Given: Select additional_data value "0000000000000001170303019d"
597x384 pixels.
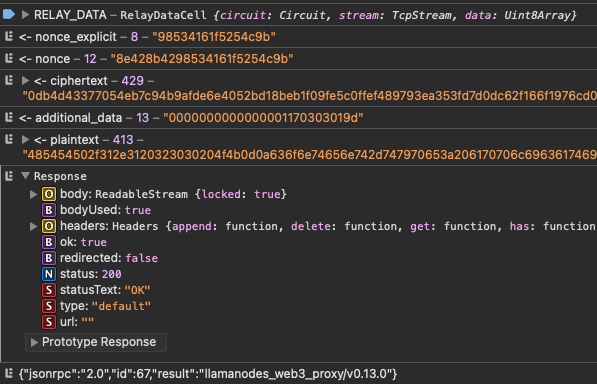Looking at the screenshot, I should [263, 118].
